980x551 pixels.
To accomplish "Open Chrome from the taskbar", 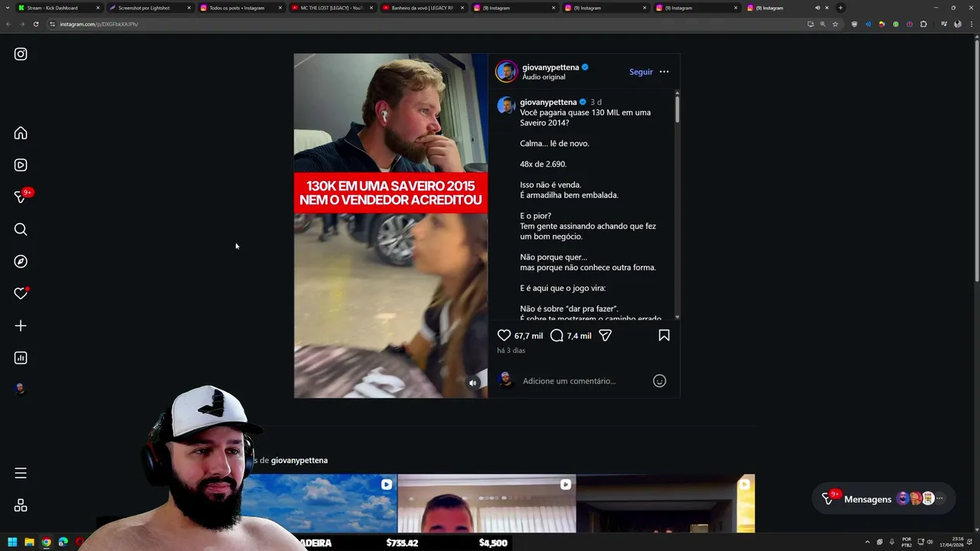I will (x=47, y=543).
